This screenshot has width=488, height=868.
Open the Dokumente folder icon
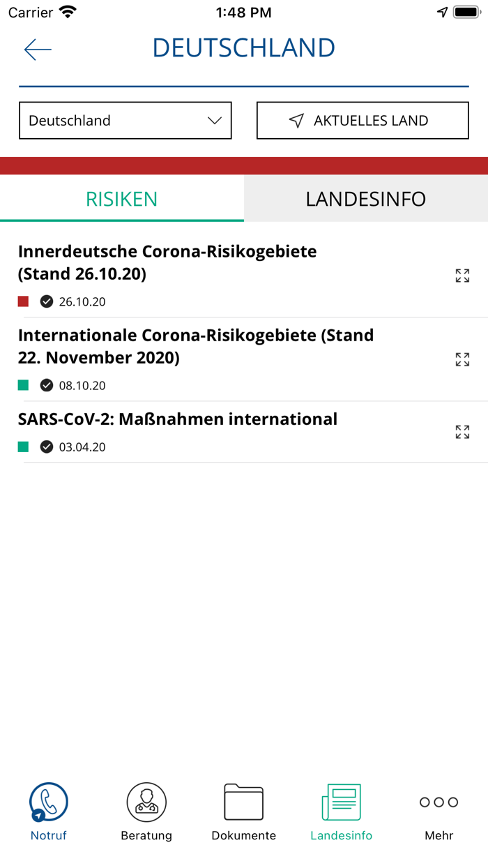[x=244, y=802]
